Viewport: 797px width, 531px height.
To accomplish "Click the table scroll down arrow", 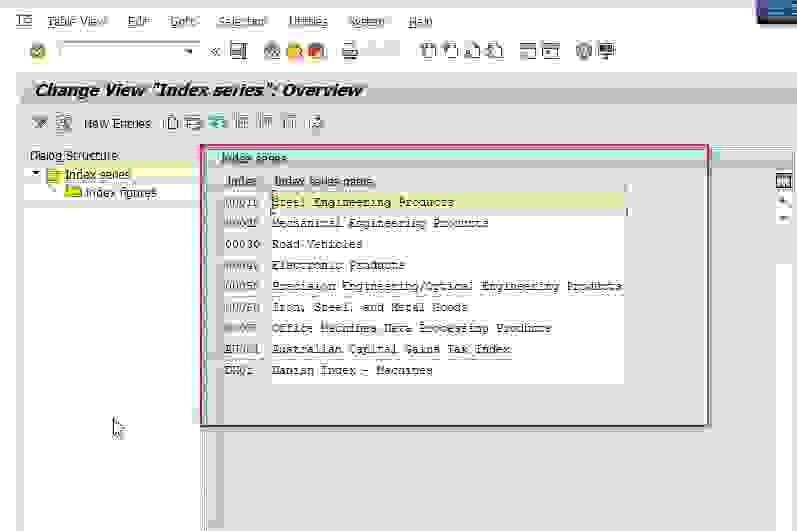I will 784,217.
